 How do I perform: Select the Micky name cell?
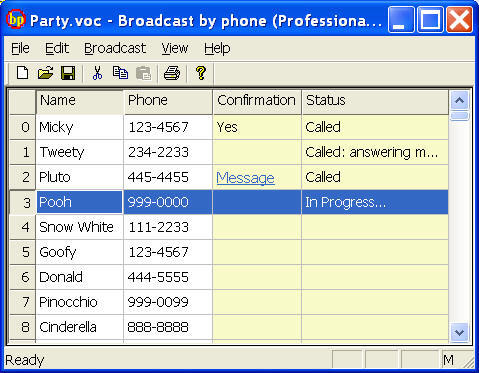(x=79, y=127)
